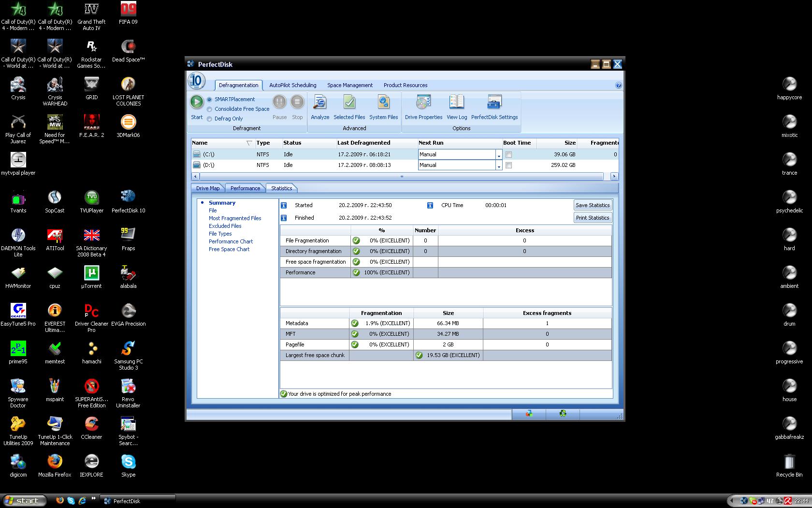Click the Analyze drive icon
Viewport: 812px width, 508px height.
click(x=319, y=102)
